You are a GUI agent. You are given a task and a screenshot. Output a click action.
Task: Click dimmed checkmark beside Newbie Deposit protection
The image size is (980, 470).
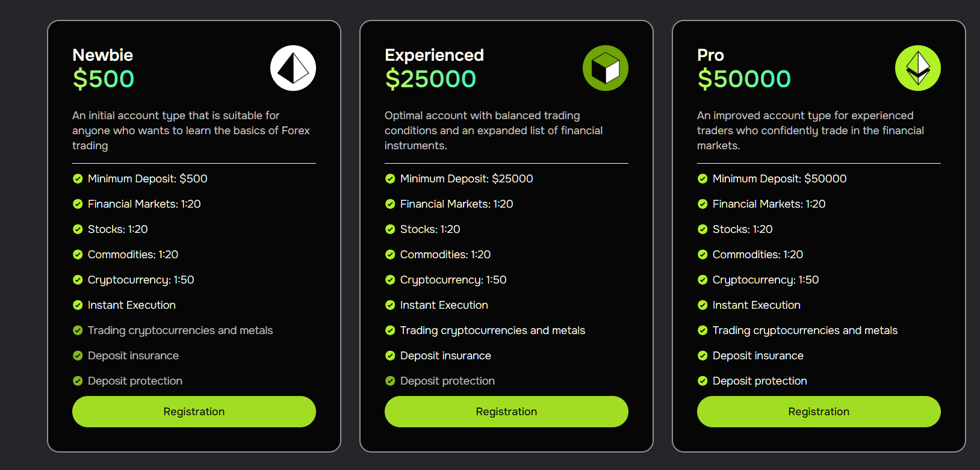[78, 381]
